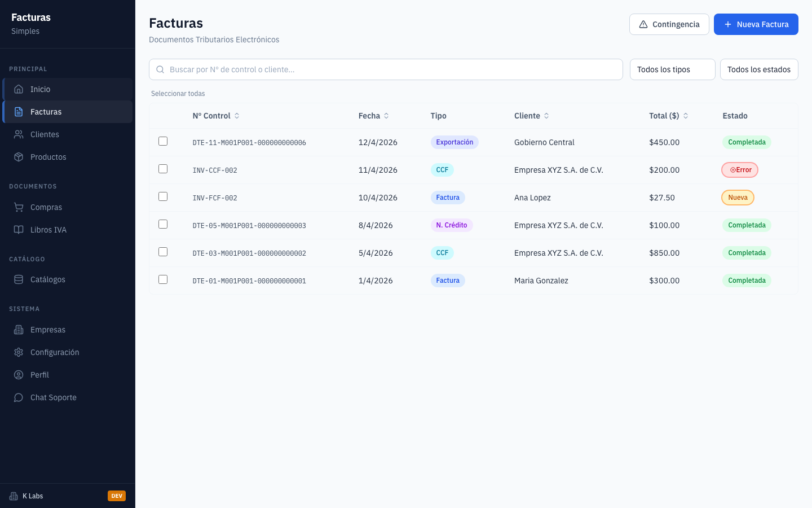Click the magnifier icon in search box

[160, 69]
